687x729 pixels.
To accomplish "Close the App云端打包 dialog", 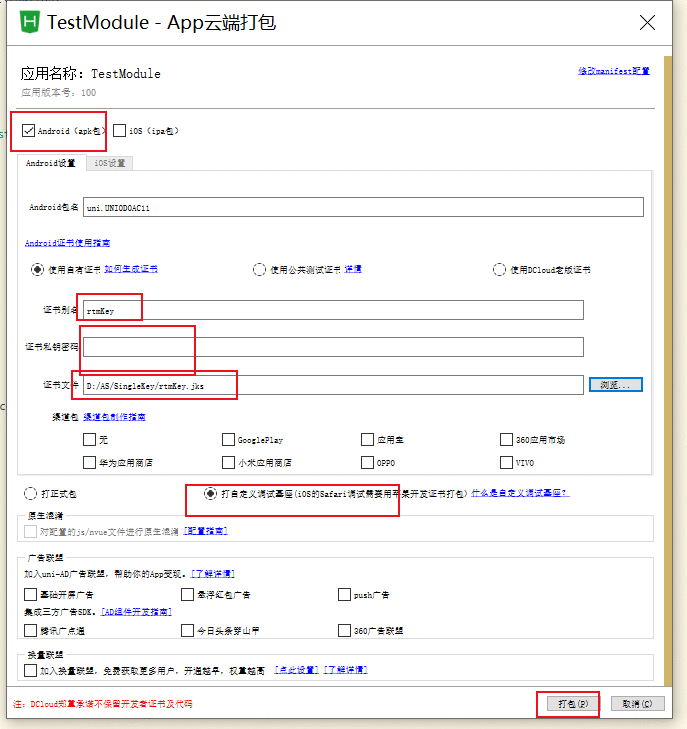I will pyautogui.click(x=648, y=22).
